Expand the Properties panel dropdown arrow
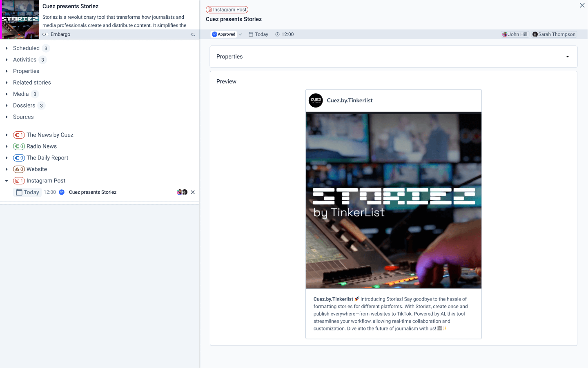The height and width of the screenshot is (368, 588). (568, 57)
